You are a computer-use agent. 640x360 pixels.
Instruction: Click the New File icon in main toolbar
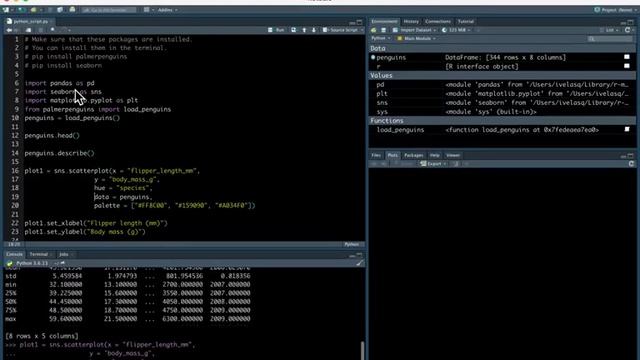[7, 10]
